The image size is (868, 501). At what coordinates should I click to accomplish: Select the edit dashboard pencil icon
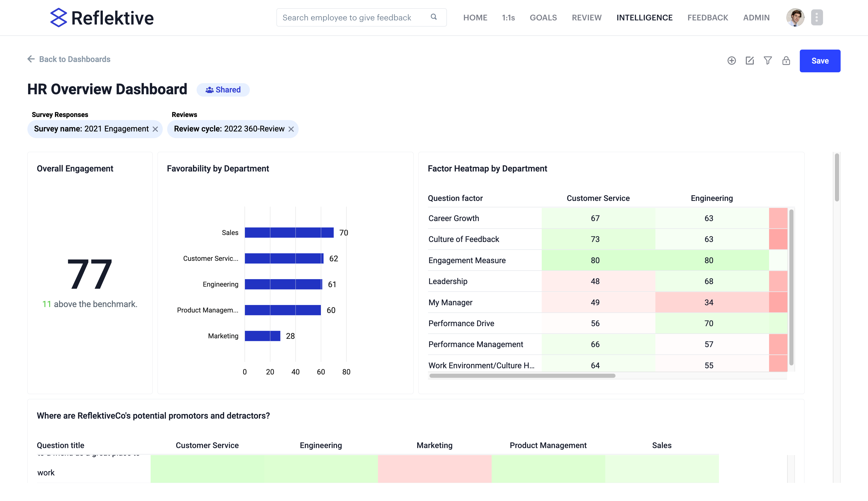tap(750, 61)
